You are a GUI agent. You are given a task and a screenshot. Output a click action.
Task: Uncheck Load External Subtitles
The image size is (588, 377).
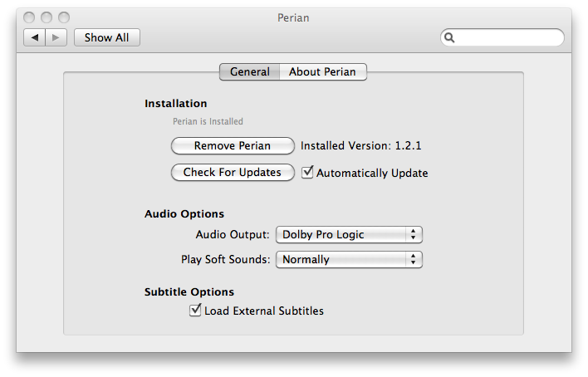pos(195,311)
